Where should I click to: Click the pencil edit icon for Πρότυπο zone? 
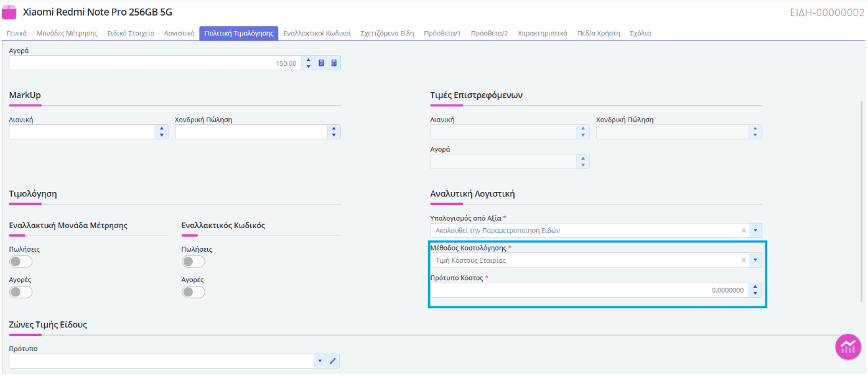[x=332, y=361]
